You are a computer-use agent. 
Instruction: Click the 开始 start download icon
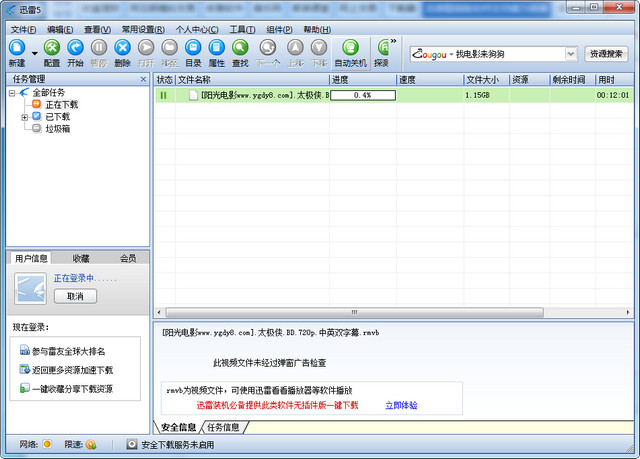tap(75, 53)
